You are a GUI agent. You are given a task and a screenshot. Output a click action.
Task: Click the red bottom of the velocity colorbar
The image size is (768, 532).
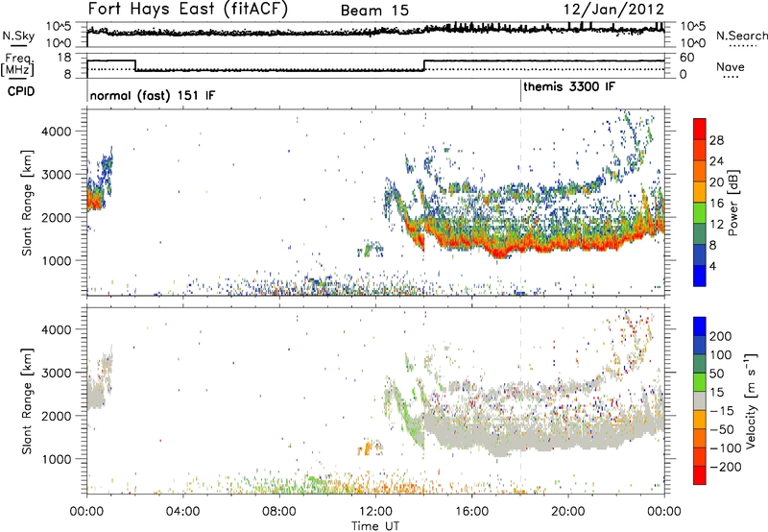700,477
